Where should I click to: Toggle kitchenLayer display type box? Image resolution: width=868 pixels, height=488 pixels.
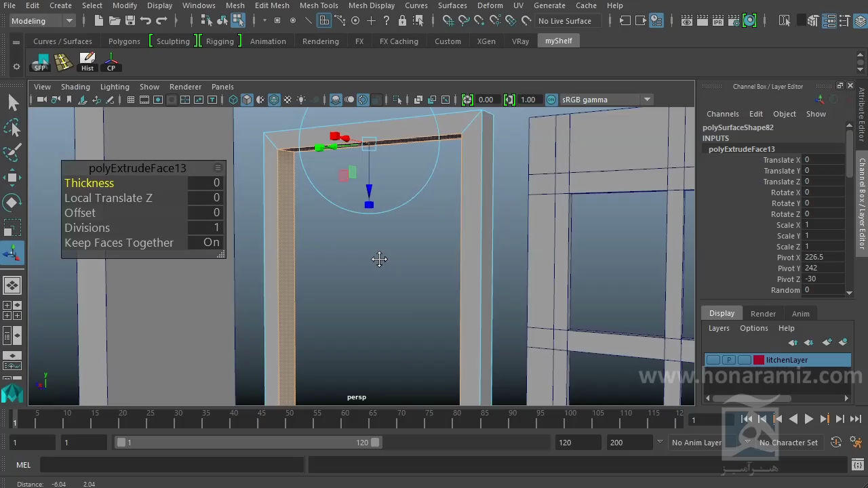pos(744,360)
